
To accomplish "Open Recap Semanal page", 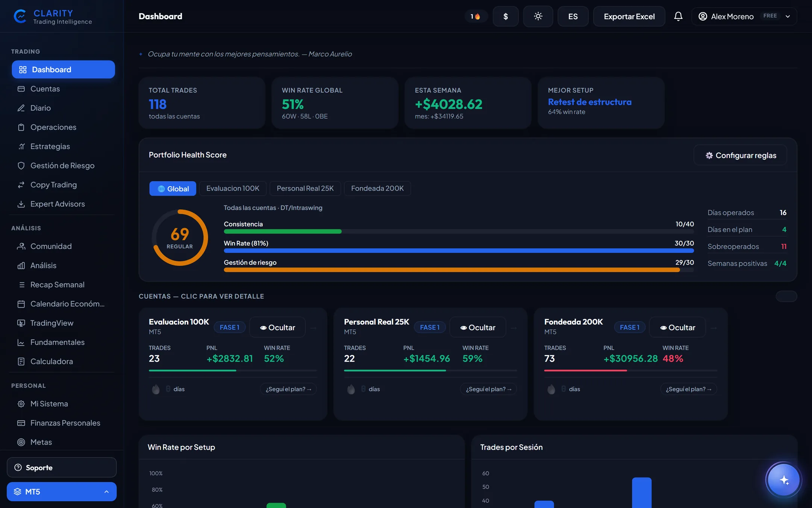I will 63,284.
